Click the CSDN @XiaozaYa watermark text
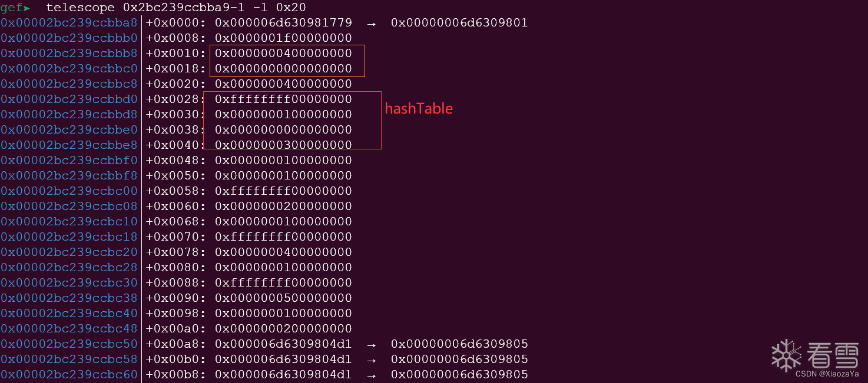Image resolution: width=868 pixels, height=383 pixels. (827, 374)
